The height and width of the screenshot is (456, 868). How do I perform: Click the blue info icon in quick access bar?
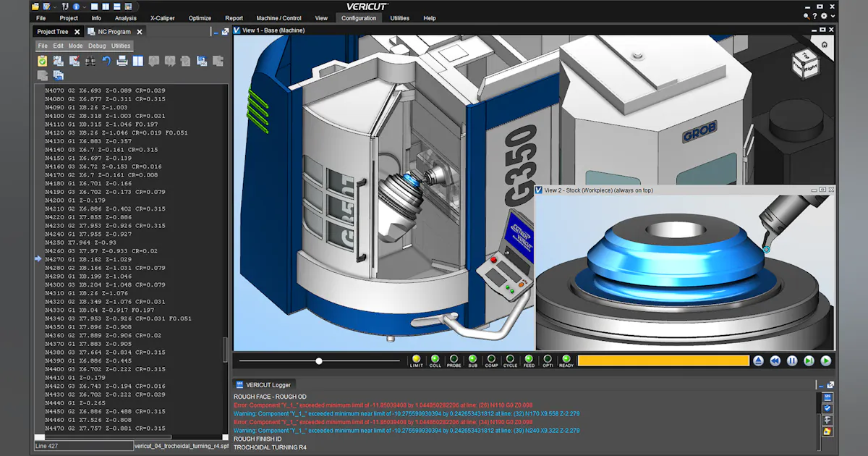click(76, 7)
